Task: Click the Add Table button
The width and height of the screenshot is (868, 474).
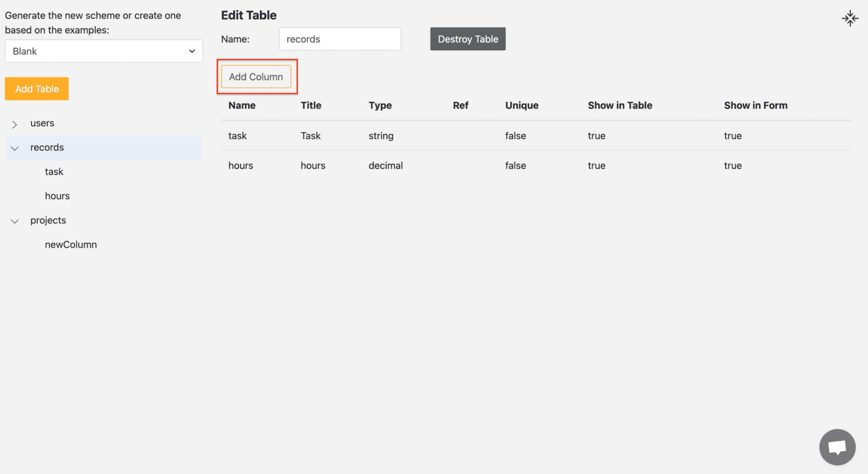Action: 37,89
